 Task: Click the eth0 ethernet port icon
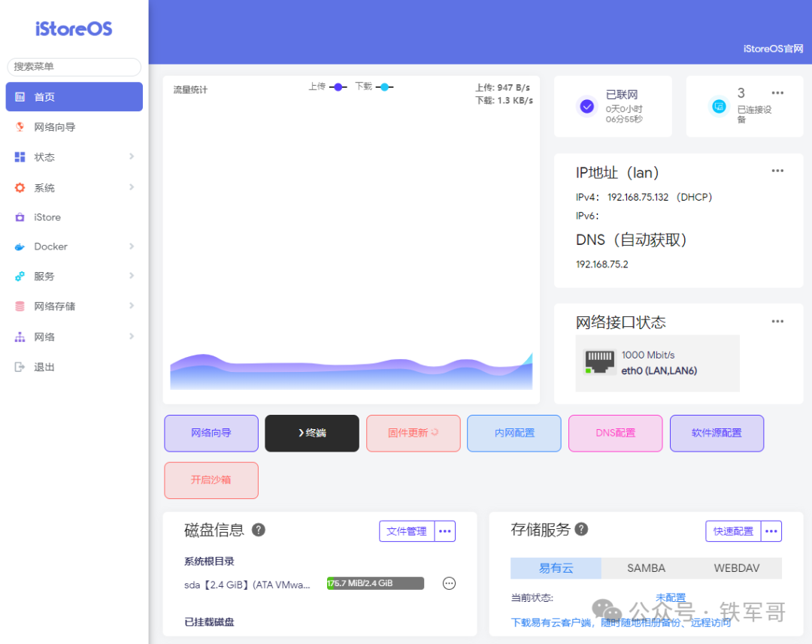599,362
